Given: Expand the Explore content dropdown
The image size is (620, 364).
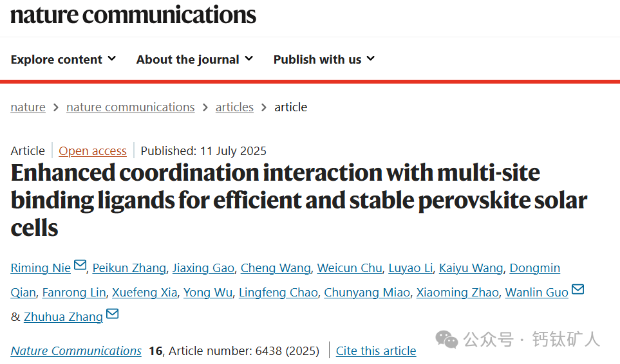Looking at the screenshot, I should point(63,59).
